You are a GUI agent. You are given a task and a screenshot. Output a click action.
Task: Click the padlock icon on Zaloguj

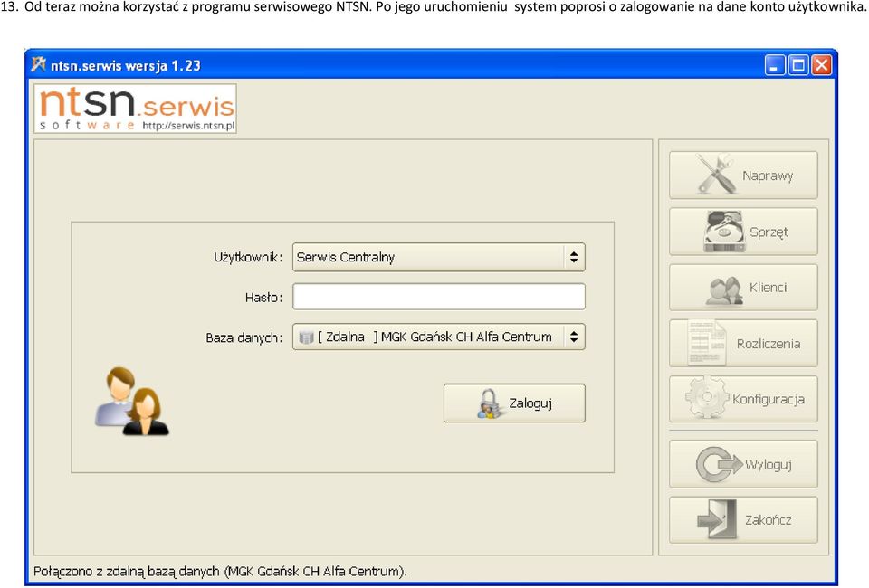click(488, 403)
